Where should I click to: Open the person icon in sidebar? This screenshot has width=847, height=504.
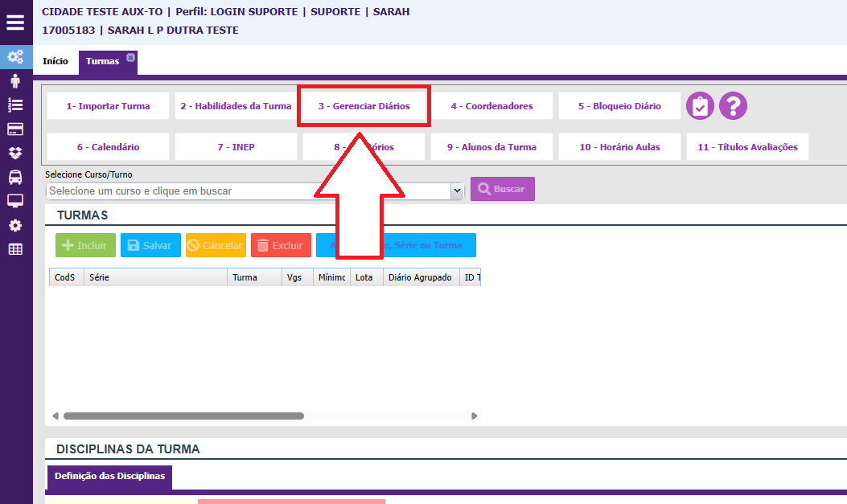[15, 81]
